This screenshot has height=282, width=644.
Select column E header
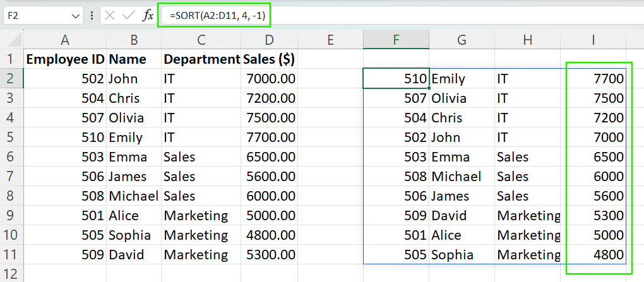[330, 40]
